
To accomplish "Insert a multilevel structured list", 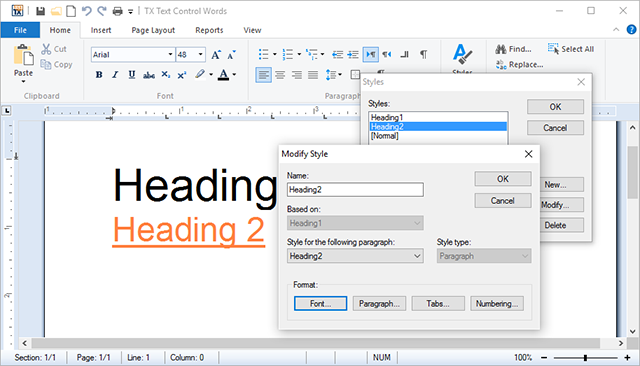I will (312, 54).
